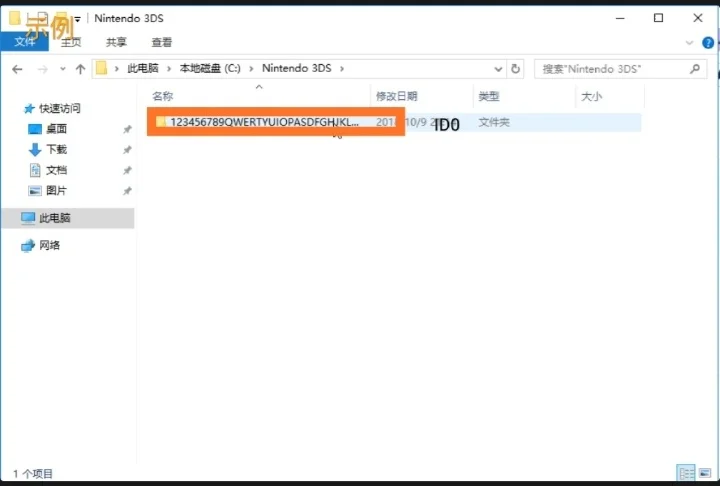Click the pin icon beside 下载
720x486 pixels.
(x=127, y=150)
